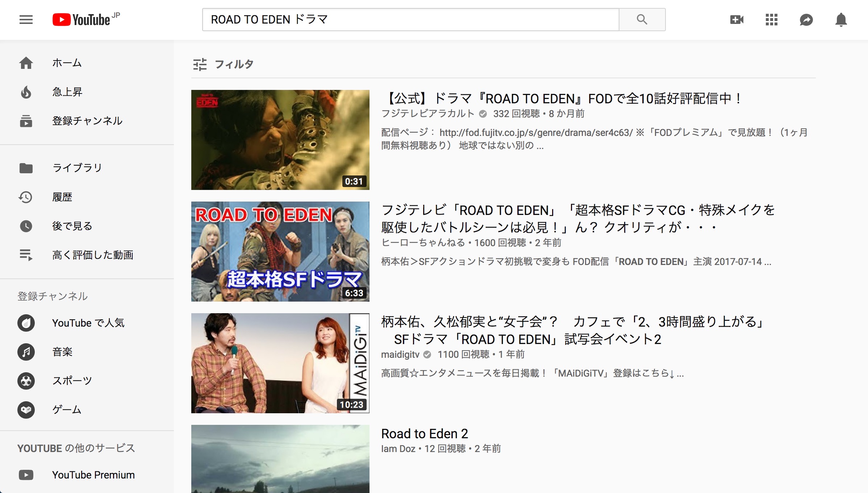
Task: Open the 10:23 MAiDiGiTV thumbnail
Action: click(280, 363)
